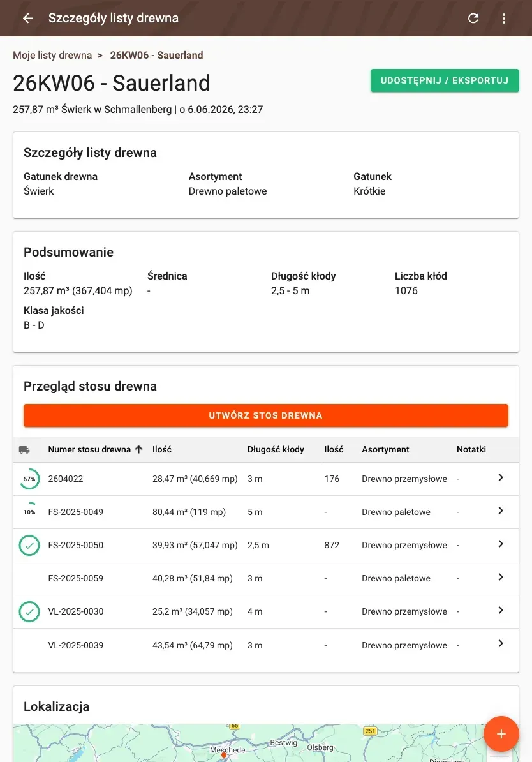This screenshot has height=762, width=532.
Task: Open row VL-2025-0030 via chevron
Action: click(500, 610)
